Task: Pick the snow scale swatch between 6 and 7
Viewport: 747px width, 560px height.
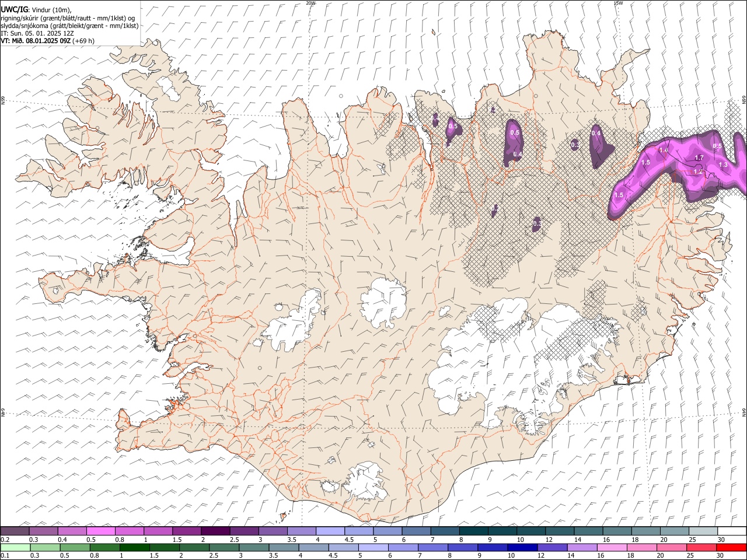Action: click(416, 531)
